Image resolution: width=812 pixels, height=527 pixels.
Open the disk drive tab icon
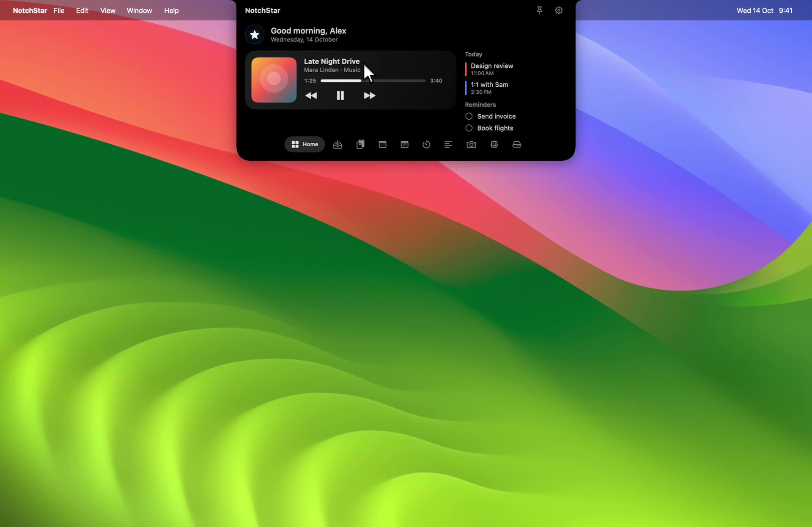pos(517,145)
